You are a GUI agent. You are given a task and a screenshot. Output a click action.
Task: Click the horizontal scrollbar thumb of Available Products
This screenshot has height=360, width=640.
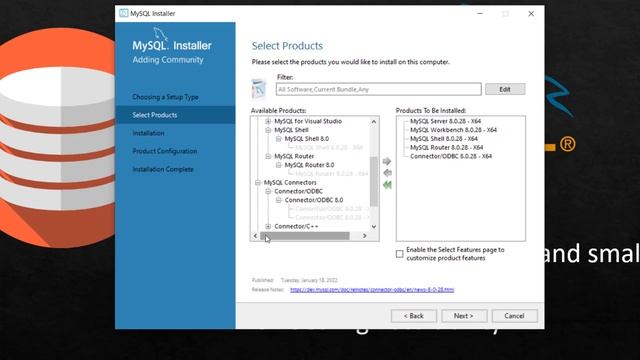point(305,236)
